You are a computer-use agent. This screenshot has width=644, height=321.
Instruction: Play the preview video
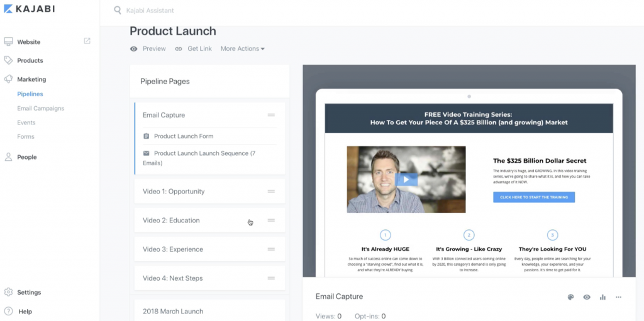pyautogui.click(x=406, y=180)
